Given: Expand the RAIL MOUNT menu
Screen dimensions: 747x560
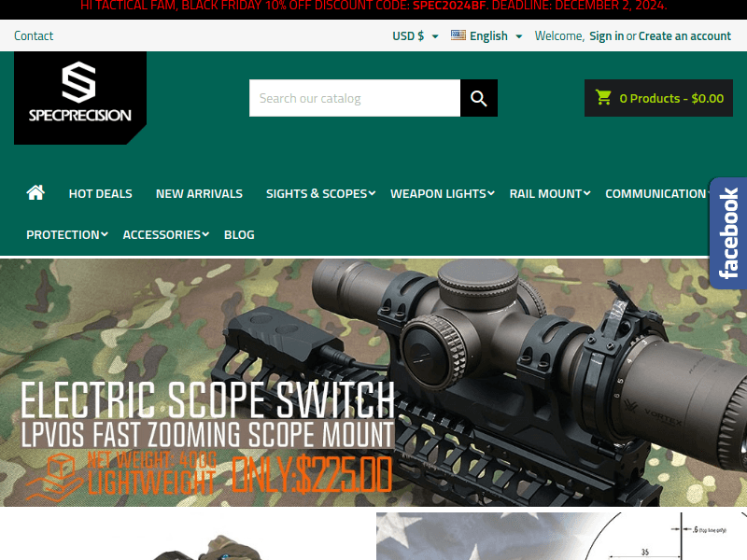Looking at the screenshot, I should click(545, 193).
